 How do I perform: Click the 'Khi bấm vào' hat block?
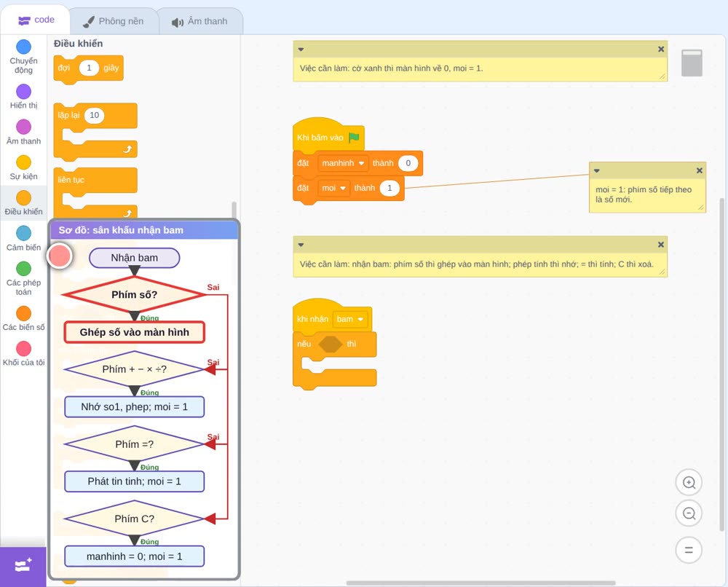pos(320,137)
